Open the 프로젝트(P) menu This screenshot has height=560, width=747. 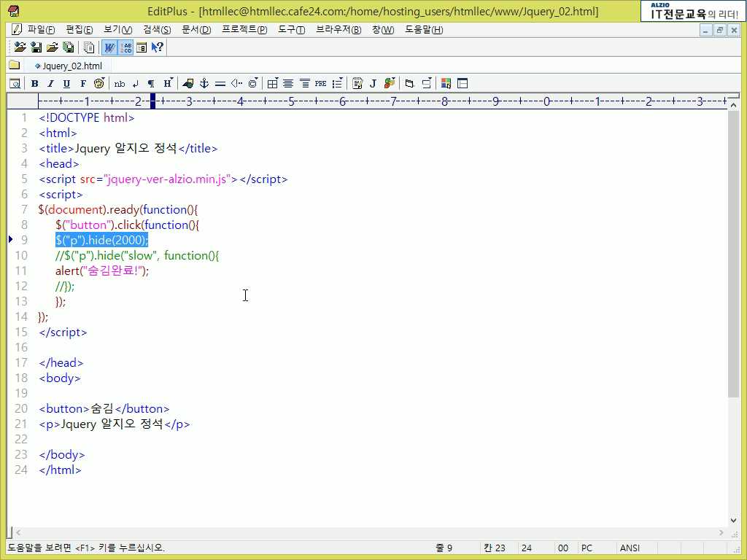(x=244, y=29)
